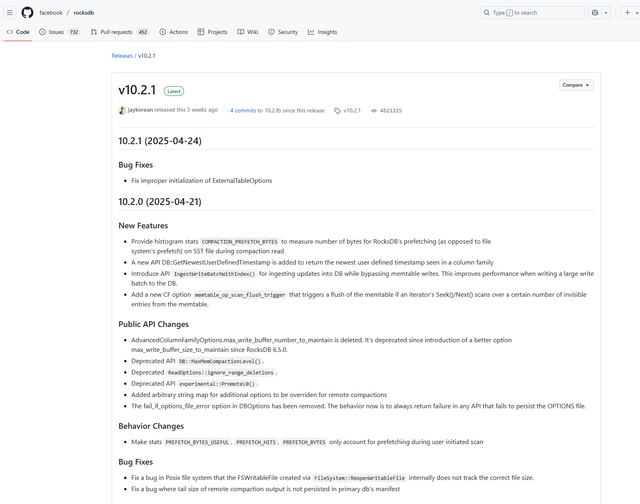Click the Issues tab icon
This screenshot has width=640, height=504.
tap(42, 32)
